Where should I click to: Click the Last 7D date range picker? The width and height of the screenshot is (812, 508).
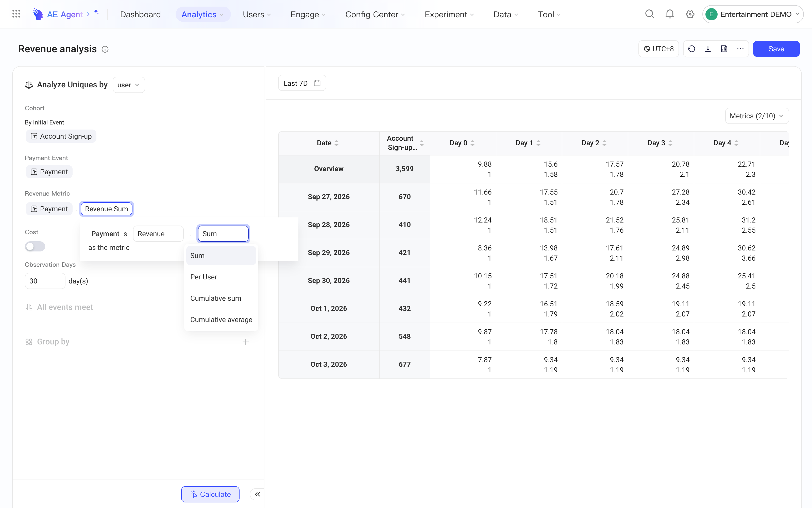pos(302,83)
